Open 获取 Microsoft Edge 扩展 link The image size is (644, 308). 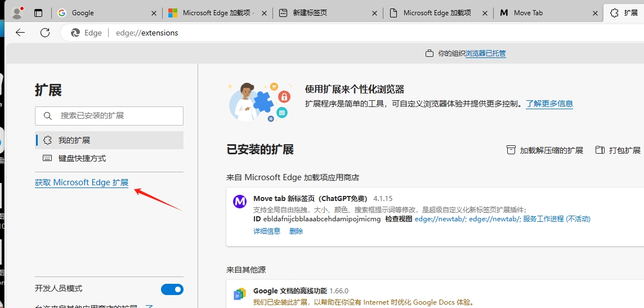pyautogui.click(x=82, y=183)
